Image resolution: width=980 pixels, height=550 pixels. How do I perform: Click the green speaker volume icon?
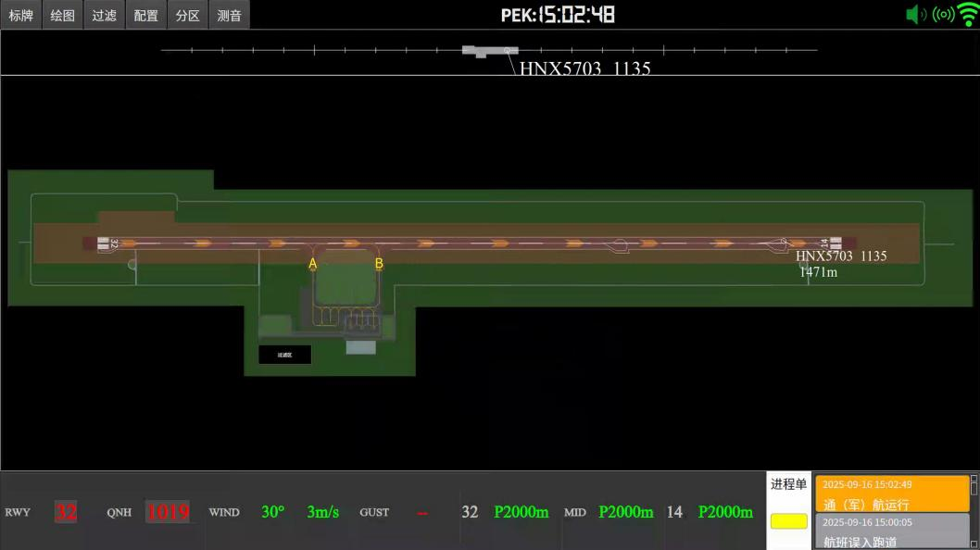point(915,15)
